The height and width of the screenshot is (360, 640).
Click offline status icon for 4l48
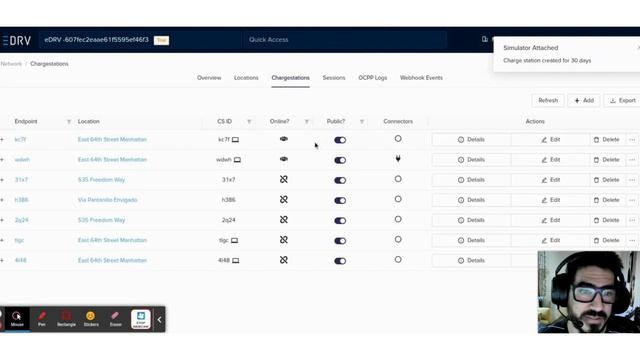[284, 260]
